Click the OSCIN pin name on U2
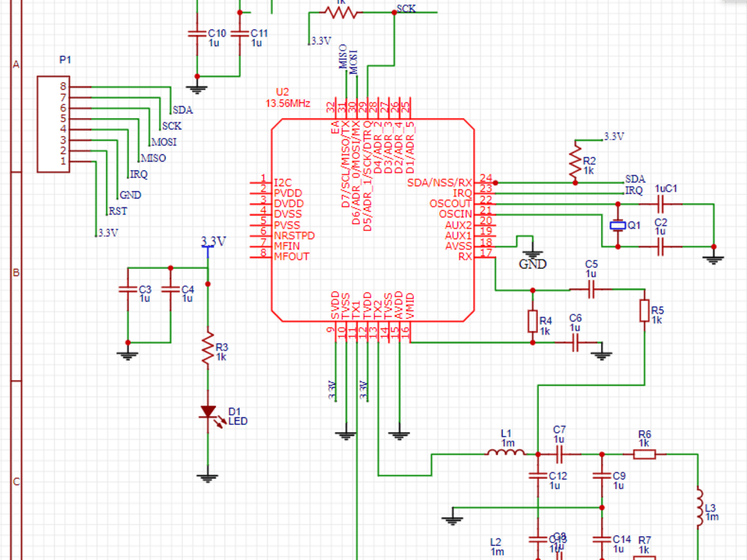The image size is (747, 560). [x=455, y=214]
